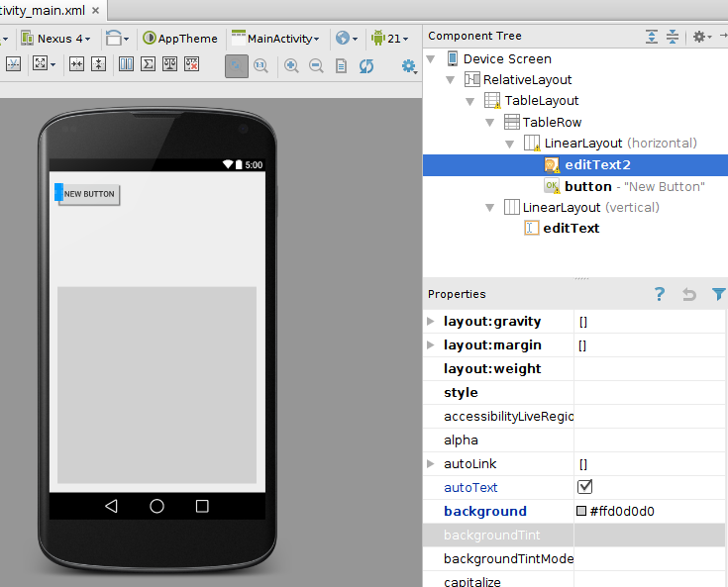
Task: Collapse the Device Screen node
Action: point(431,59)
